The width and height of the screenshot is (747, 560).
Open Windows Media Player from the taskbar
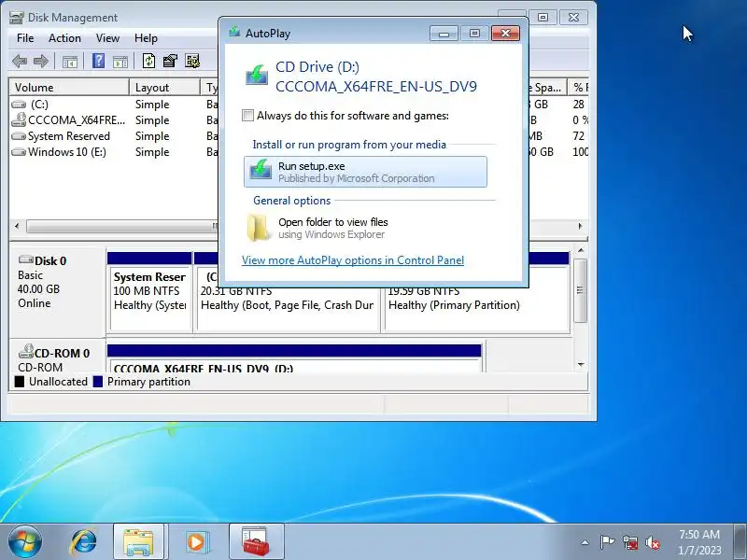[196, 541]
